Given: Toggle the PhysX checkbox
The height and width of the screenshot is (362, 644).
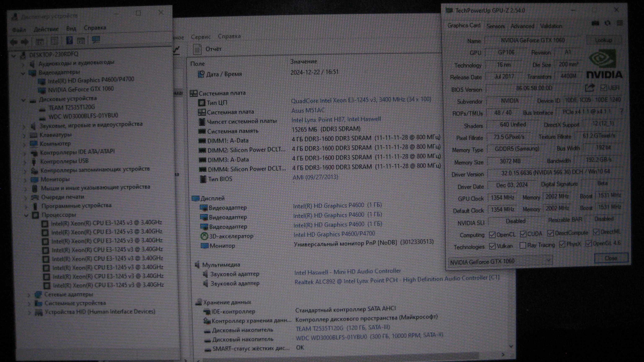Looking at the screenshot, I should coord(562,244).
